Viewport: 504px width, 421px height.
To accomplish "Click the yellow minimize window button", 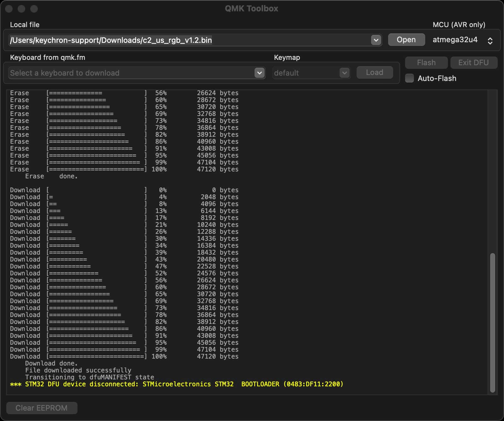I will pos(21,9).
